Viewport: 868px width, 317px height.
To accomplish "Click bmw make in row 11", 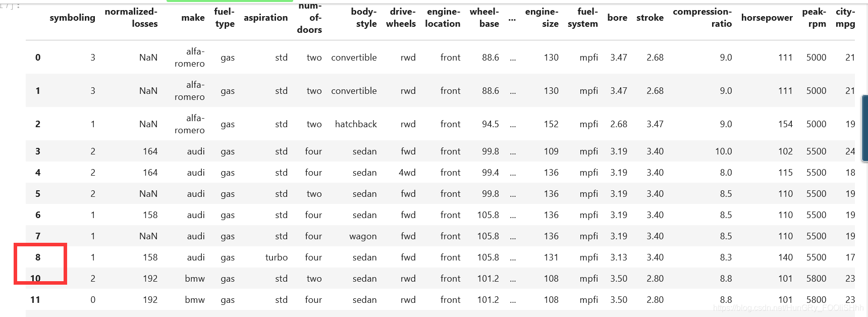I will (x=195, y=300).
